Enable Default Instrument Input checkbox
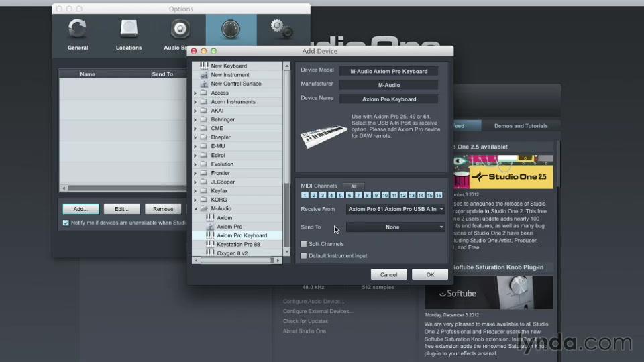Image resolution: width=644 pixels, height=362 pixels. (x=304, y=256)
